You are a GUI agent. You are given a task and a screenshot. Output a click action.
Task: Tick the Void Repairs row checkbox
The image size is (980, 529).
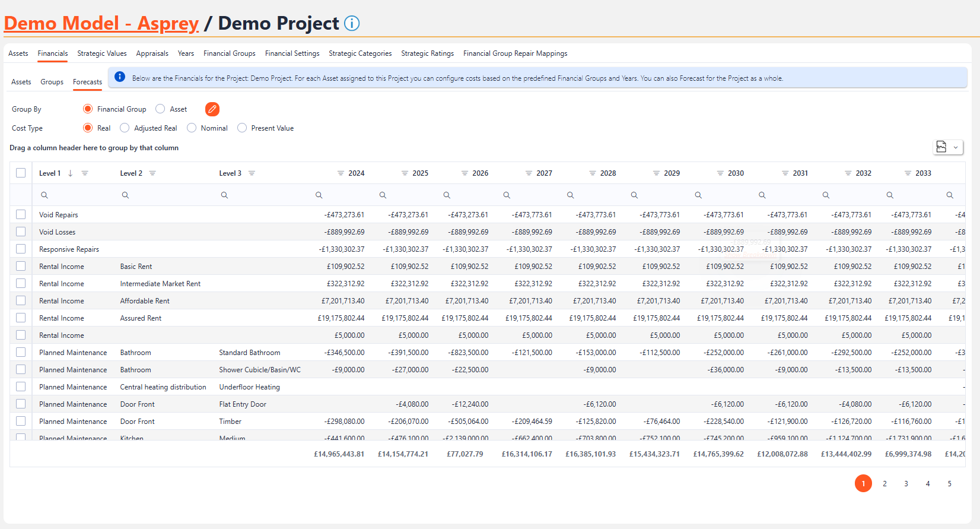21,215
